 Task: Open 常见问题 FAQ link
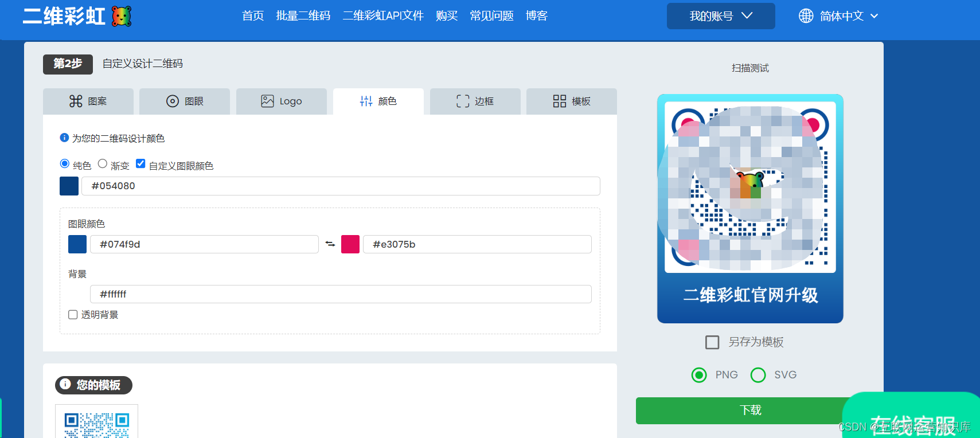pyautogui.click(x=491, y=16)
